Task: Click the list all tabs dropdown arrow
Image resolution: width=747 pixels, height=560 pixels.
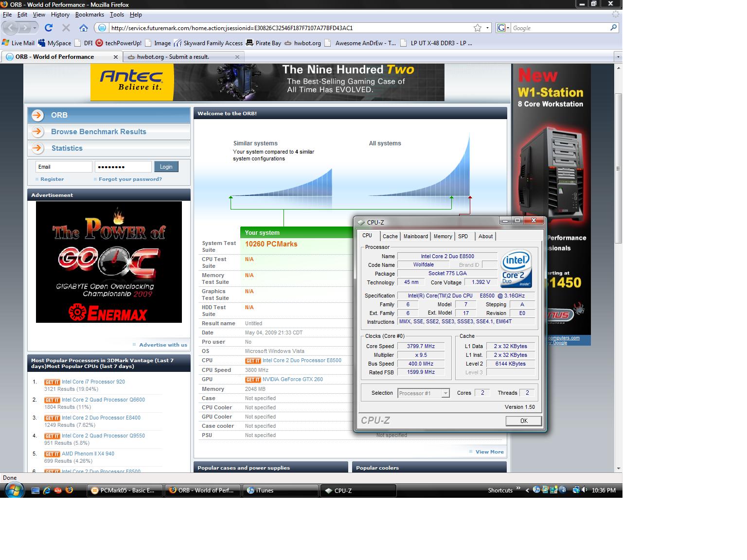Action: [618, 57]
